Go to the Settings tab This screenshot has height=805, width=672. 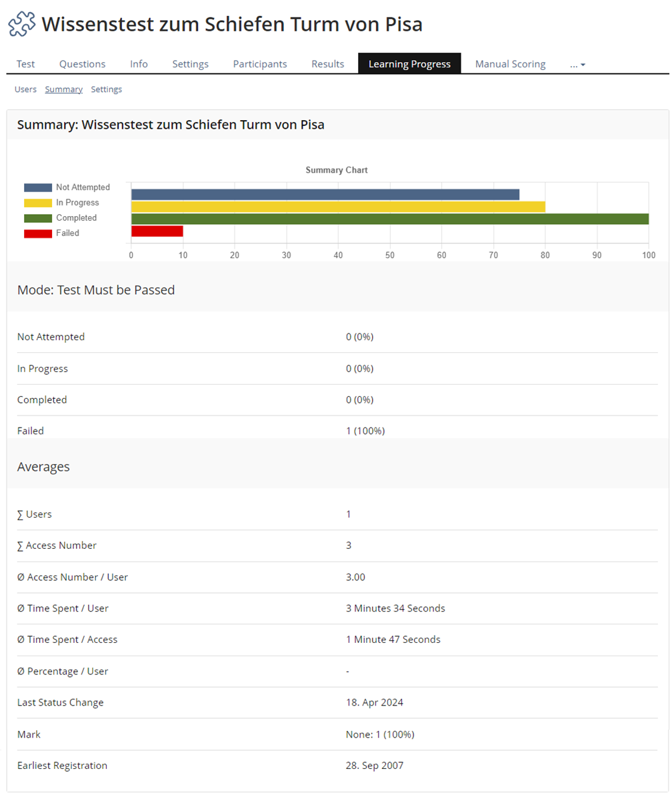pyautogui.click(x=190, y=64)
